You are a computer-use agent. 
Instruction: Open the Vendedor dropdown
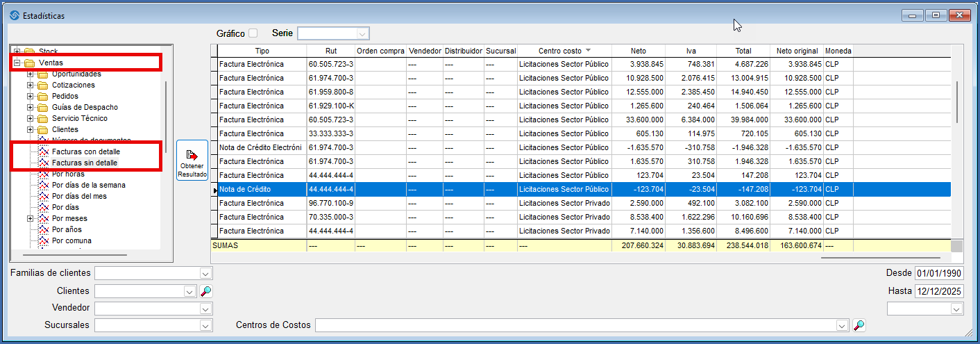coord(205,308)
